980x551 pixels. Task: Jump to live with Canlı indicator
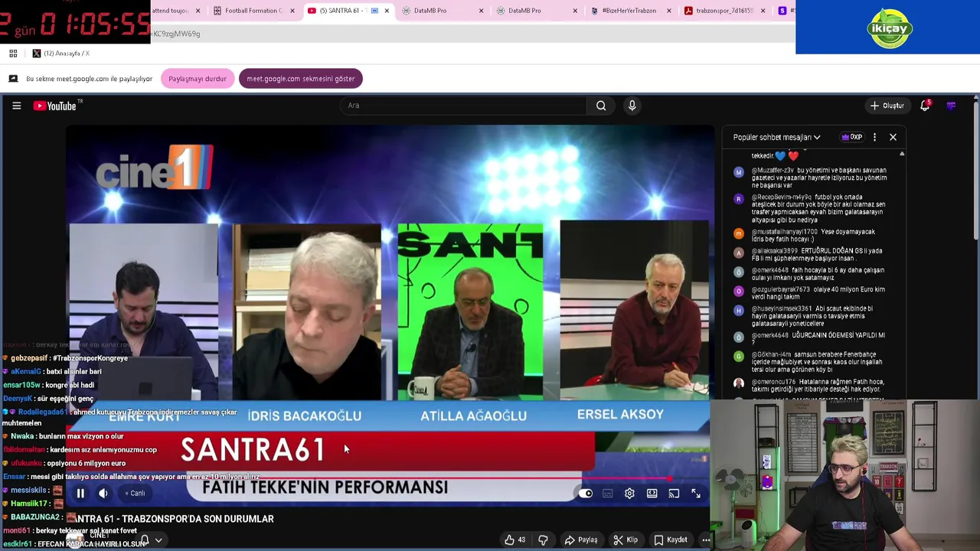[136, 494]
